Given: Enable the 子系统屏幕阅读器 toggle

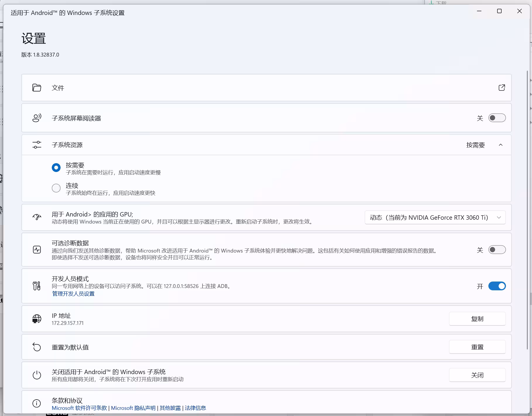Looking at the screenshot, I should point(497,118).
